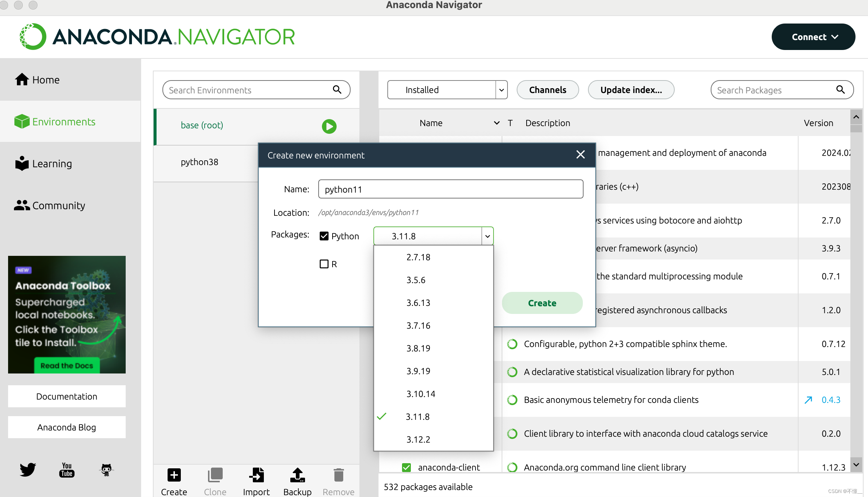The width and height of the screenshot is (868, 497).
Task: Select Python version 3.12.2 from list
Action: pyautogui.click(x=418, y=439)
